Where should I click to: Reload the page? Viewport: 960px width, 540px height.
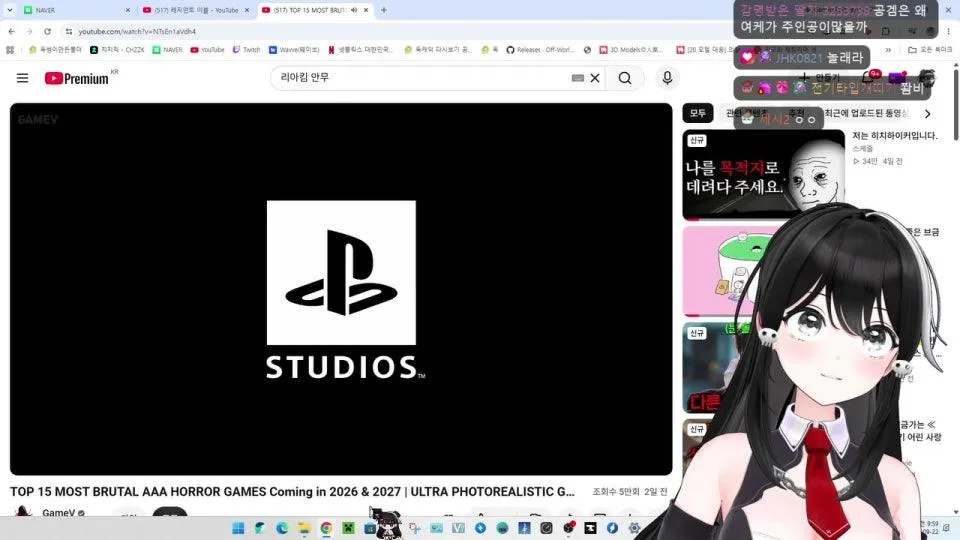click(47, 31)
